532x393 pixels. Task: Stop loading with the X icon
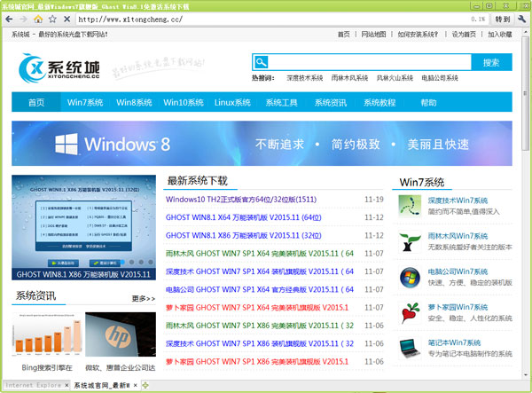tap(66, 19)
